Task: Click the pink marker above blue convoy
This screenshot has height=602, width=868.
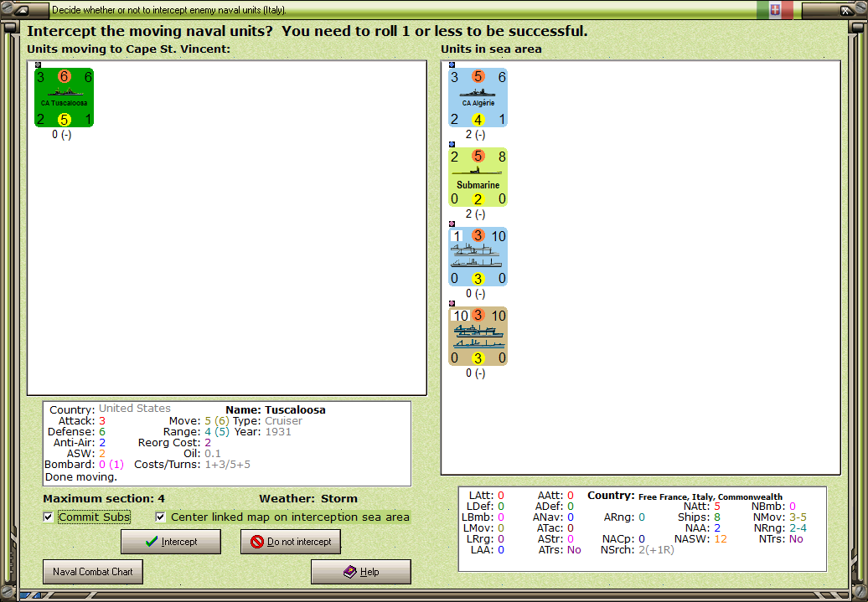Action: pyautogui.click(x=452, y=224)
